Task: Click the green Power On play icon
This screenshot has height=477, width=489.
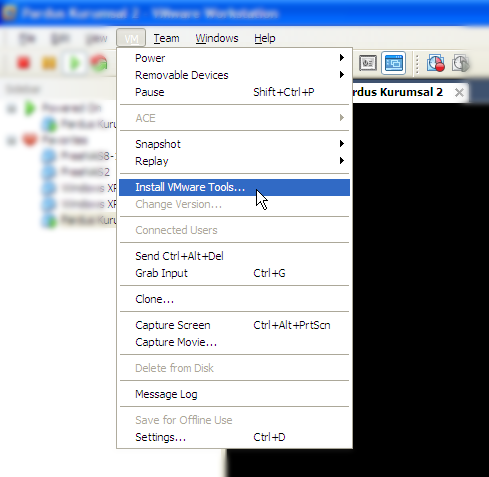Action: pyautogui.click(x=74, y=63)
